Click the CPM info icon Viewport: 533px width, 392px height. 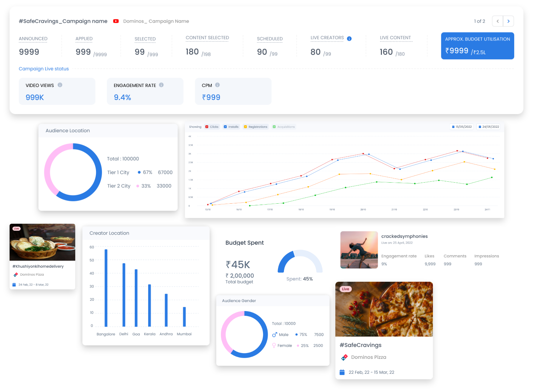point(217,85)
